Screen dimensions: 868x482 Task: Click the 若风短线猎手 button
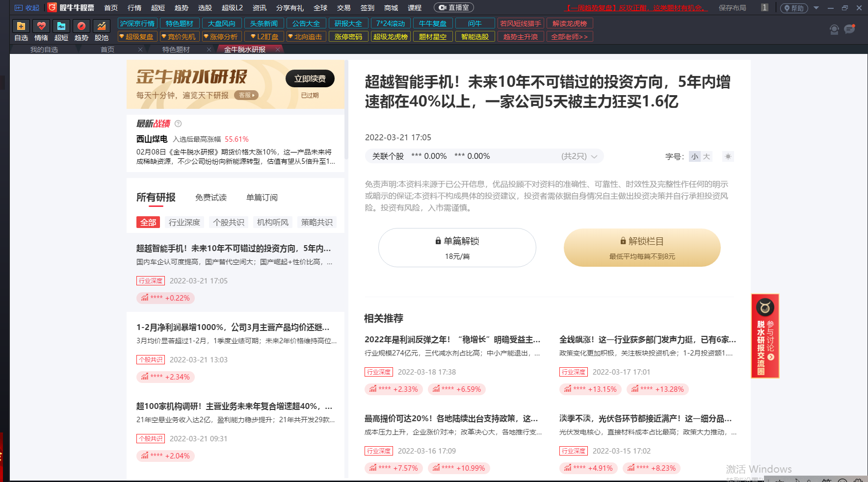(x=521, y=23)
